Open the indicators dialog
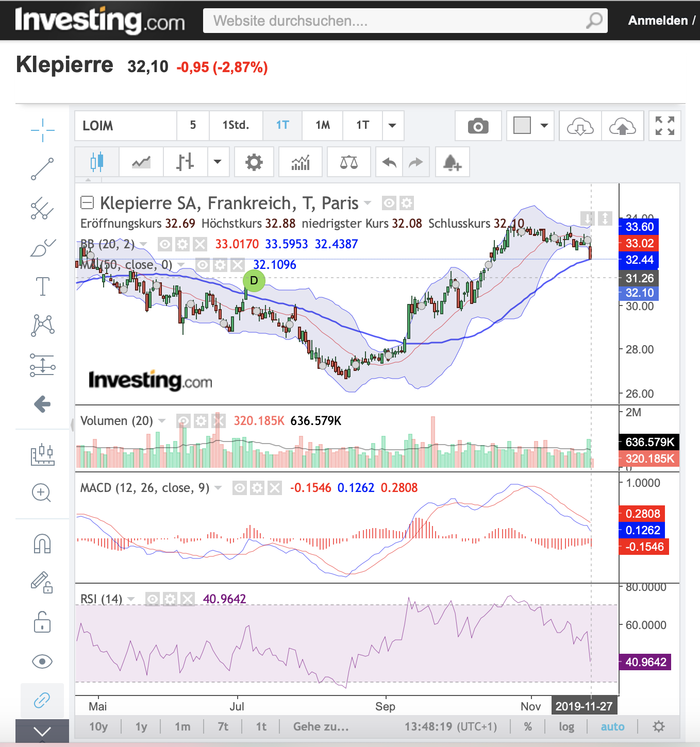Viewport: 700px width, 747px height. coord(301,162)
